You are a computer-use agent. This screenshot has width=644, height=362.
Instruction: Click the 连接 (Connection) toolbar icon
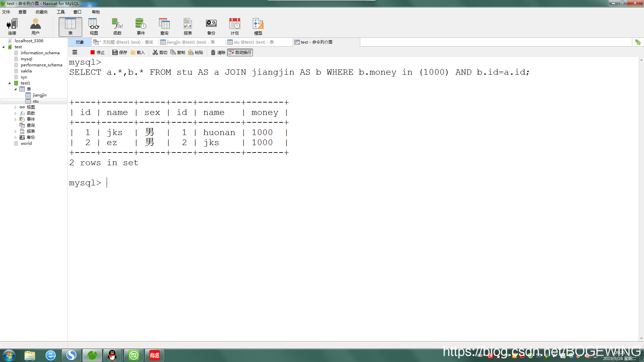tap(12, 26)
